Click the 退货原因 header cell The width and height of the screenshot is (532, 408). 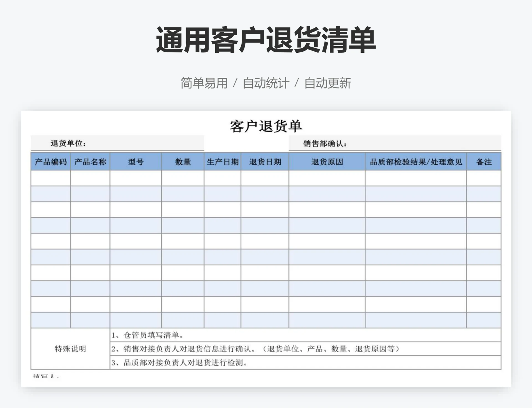327,162
